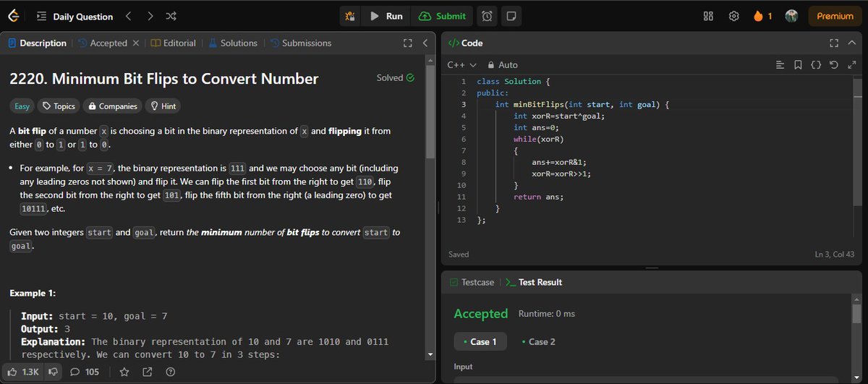Open the Editorial tab
This screenshot has height=384, width=868.
coord(174,43)
